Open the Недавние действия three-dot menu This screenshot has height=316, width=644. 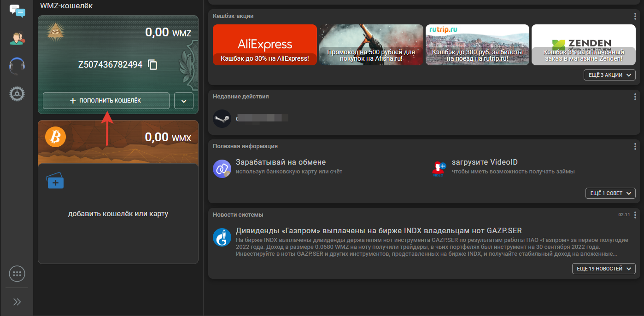(635, 97)
